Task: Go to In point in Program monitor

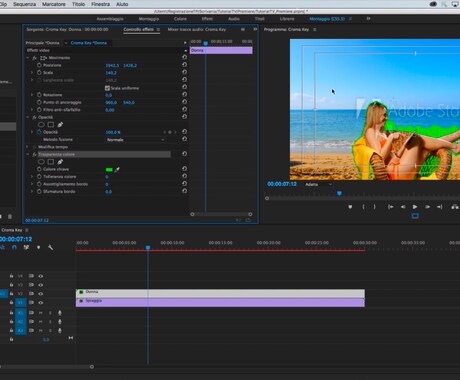Action: tap(391, 207)
